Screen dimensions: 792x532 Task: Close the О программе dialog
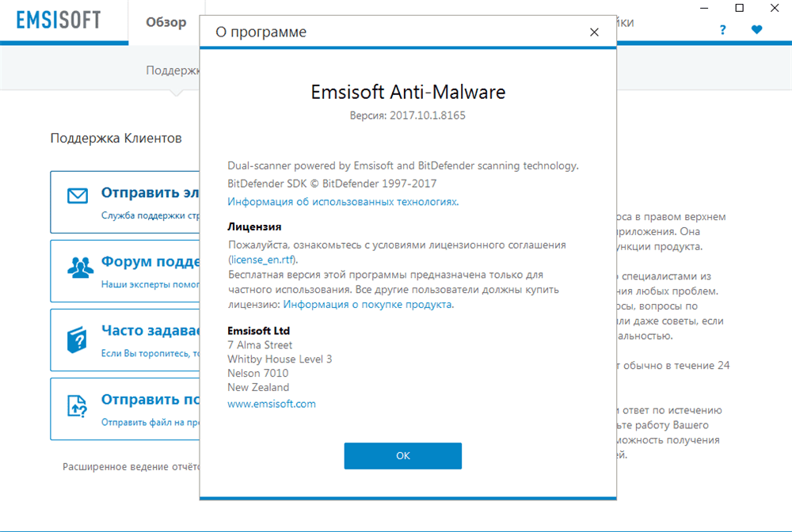(x=594, y=32)
